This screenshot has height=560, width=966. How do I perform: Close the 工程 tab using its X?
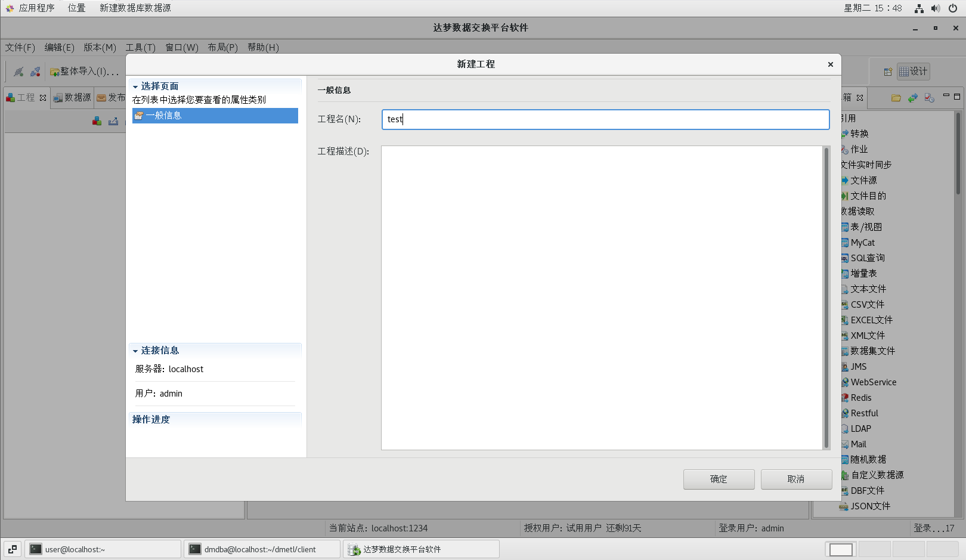43,98
